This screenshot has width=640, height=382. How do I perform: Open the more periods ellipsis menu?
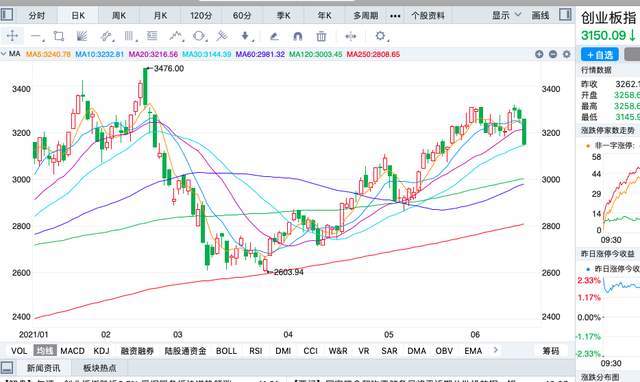click(395, 16)
